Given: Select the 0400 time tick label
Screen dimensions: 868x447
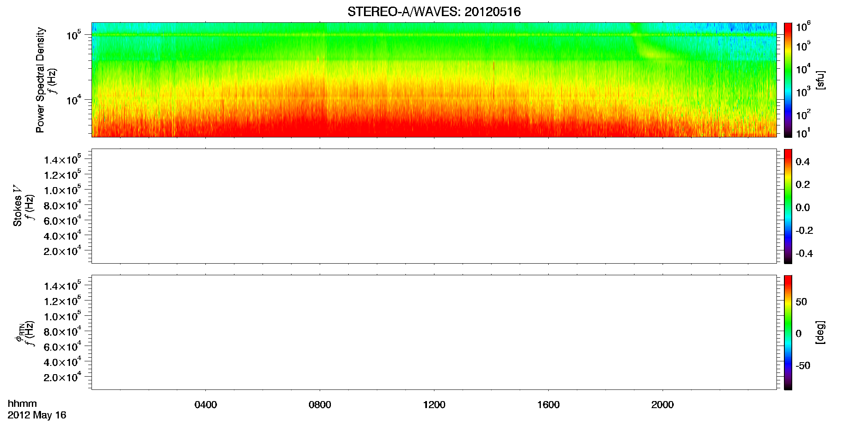Looking at the screenshot, I should tap(206, 405).
